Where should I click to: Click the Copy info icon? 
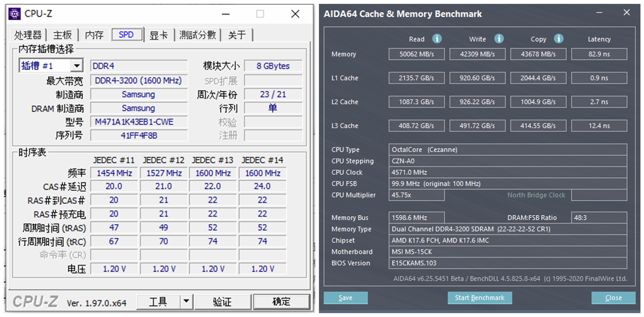[559, 39]
